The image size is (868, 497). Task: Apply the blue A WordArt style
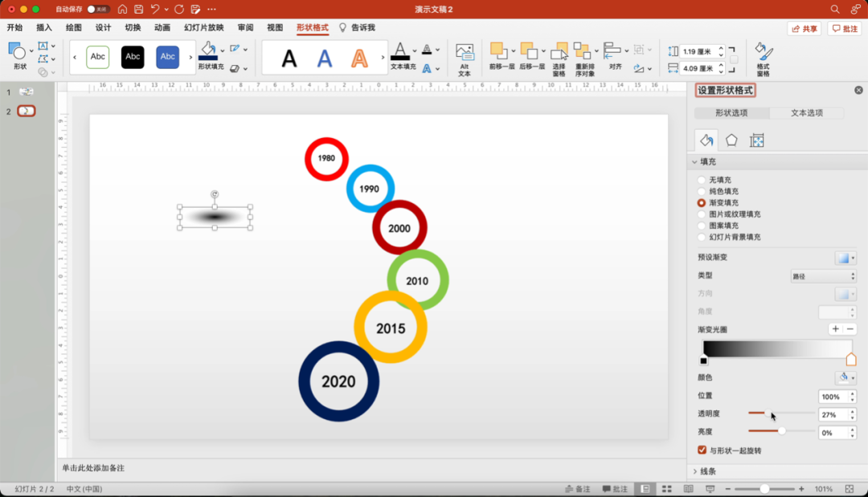click(325, 58)
